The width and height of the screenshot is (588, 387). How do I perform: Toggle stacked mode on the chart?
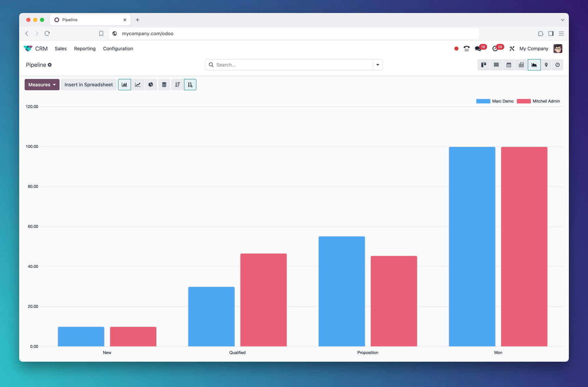[164, 84]
